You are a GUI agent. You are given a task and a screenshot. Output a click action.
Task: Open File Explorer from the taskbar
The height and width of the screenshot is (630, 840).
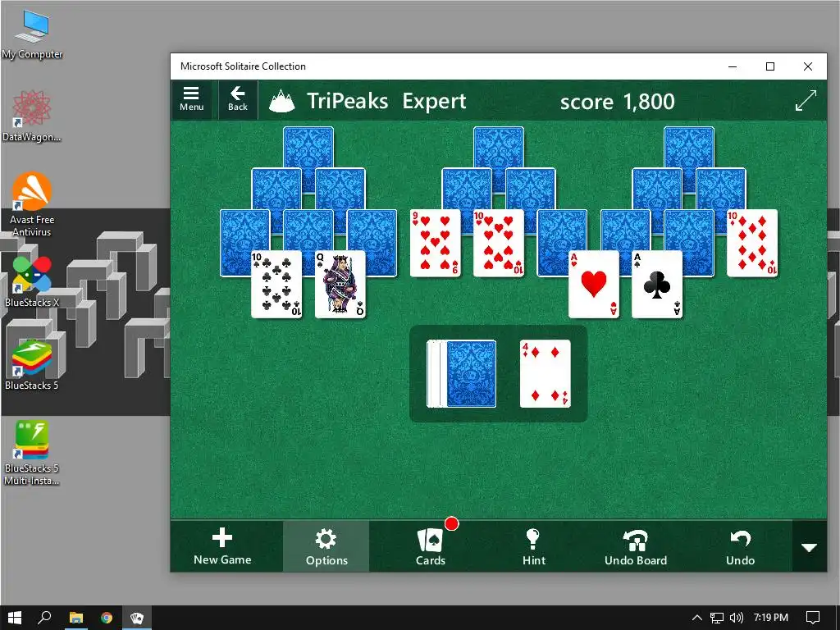pyautogui.click(x=76, y=618)
